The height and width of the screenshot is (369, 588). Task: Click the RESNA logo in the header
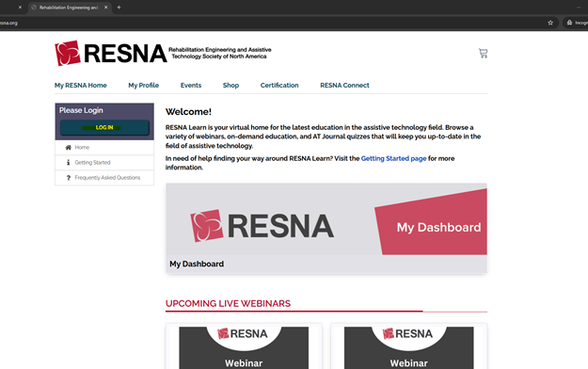click(111, 54)
